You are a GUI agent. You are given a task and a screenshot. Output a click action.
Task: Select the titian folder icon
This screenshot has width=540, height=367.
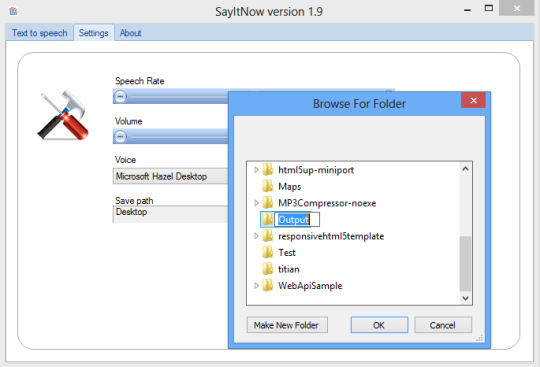coord(268,269)
